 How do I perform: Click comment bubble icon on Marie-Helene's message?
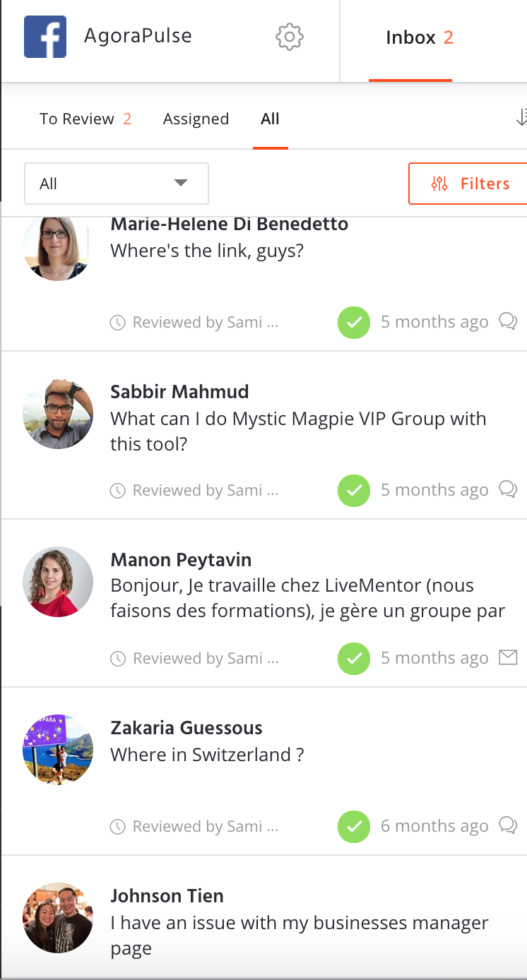coord(508,322)
